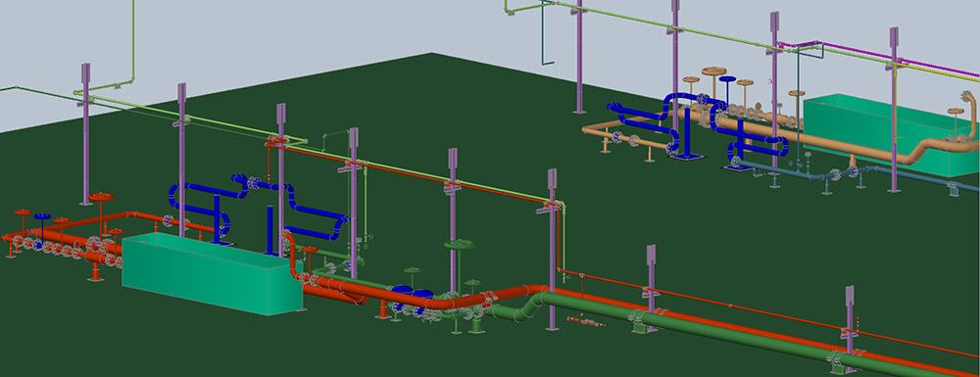Click the blue handwheel among the tan handwheels
This screenshot has height=377, width=980.
coord(727,79)
